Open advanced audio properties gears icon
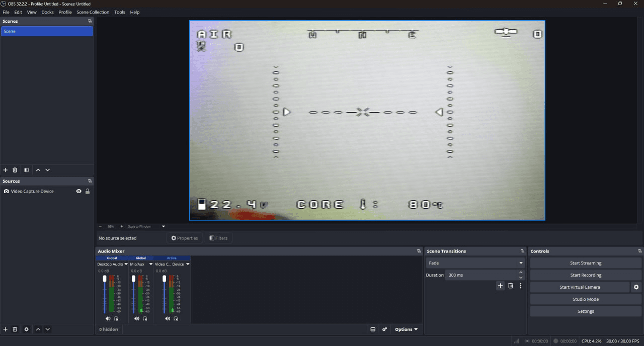 (x=385, y=329)
